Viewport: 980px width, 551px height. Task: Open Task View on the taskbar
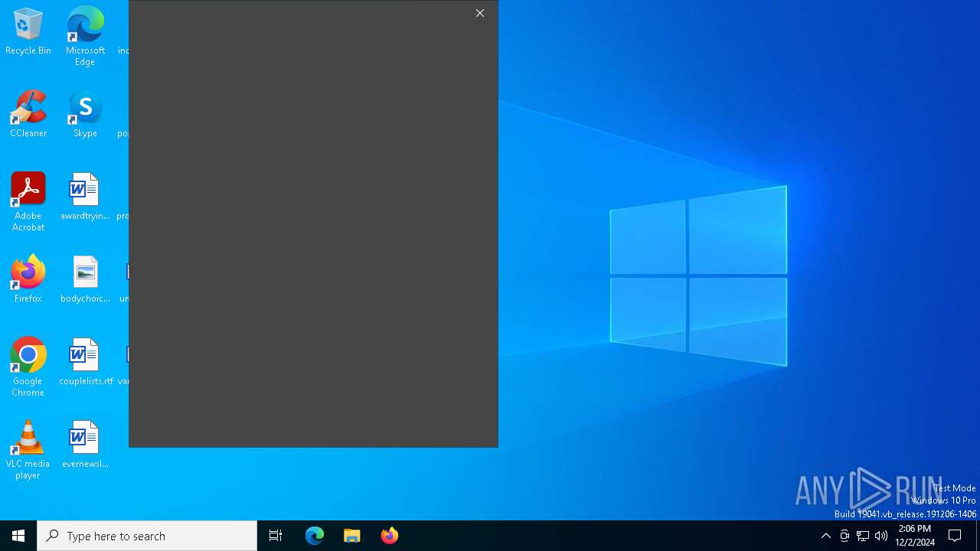[x=276, y=536]
